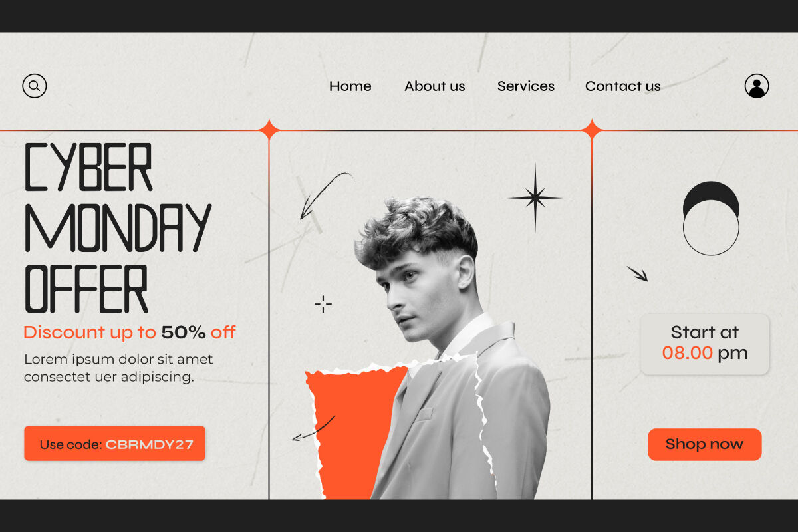Click the curved arrow above the man's hair

327,196
